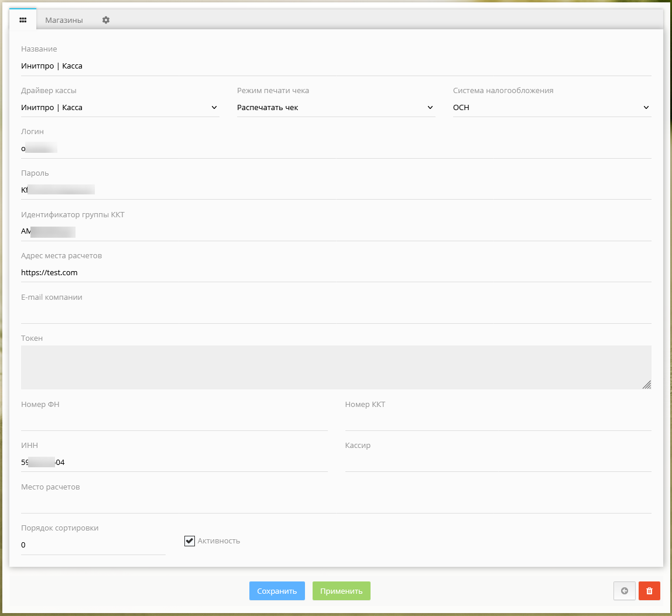This screenshot has width=672, height=616.
Task: Expand the Драйвер кассы dropdown
Action: click(120, 108)
